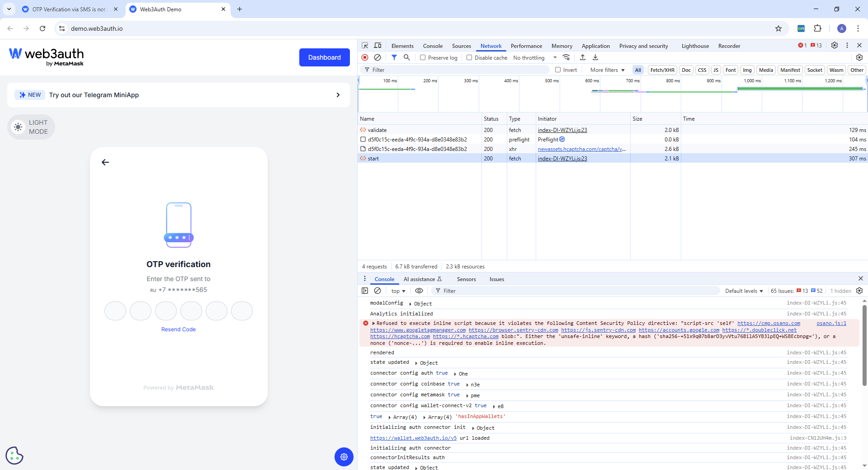Open DevTools settings gear
This screenshot has width=868, height=470.
click(x=835, y=45)
